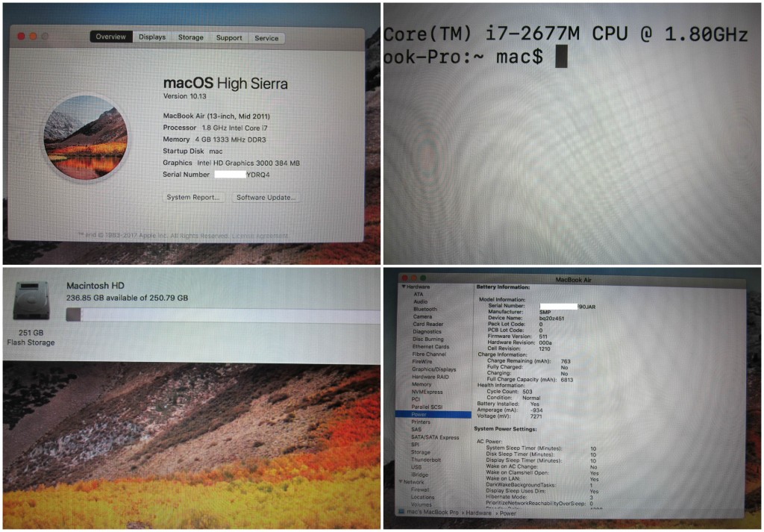Screen dimensions: 764x532
Task: Choose Fibre Channel in the sidebar
Action: pos(429,354)
